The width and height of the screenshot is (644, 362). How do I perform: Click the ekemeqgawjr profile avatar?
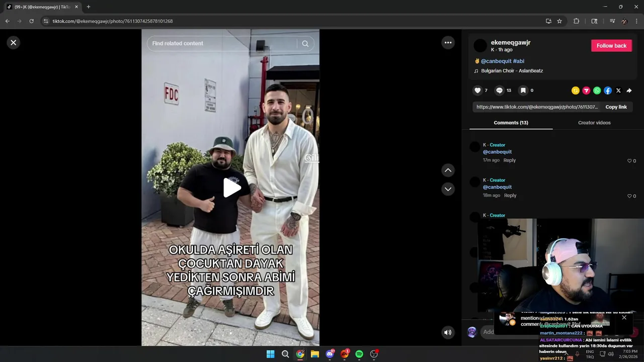point(480,46)
